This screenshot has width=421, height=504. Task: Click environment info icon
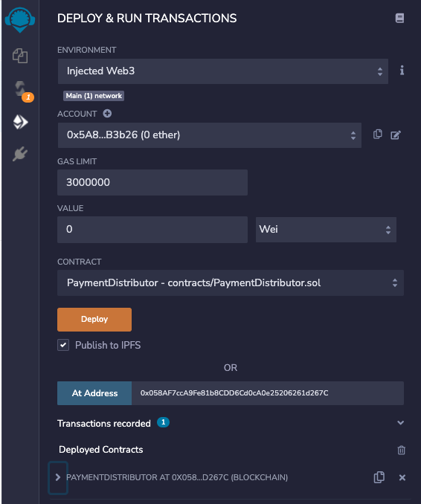coord(402,71)
